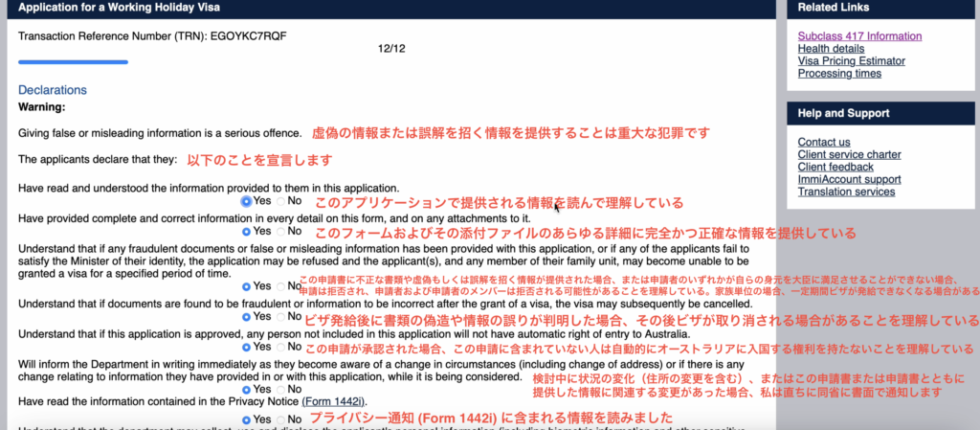Open the Health details link
This screenshot has height=430, width=980.
click(832, 49)
